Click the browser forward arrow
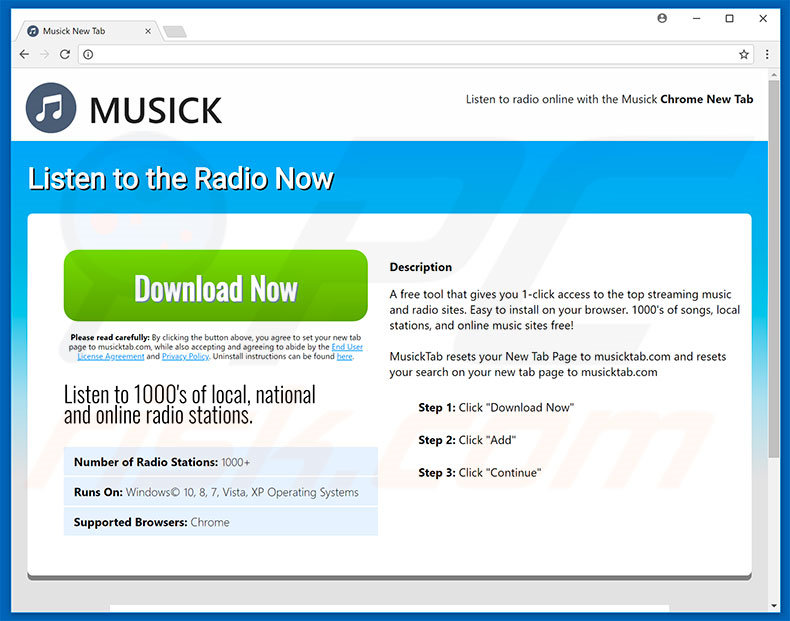The width and height of the screenshot is (790, 621). [x=44, y=54]
